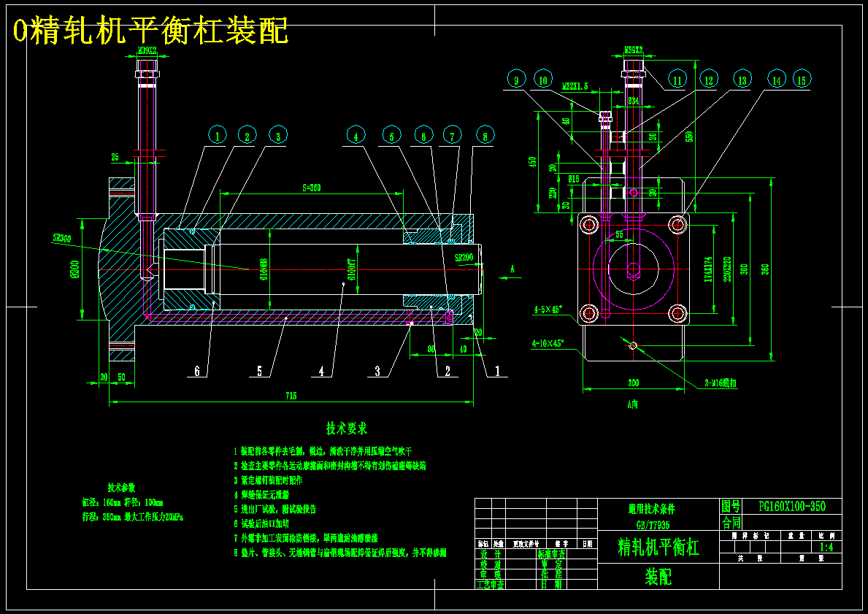The height and width of the screenshot is (614, 868).
Task: Click the 'Ø34' diameter dimension
Action: point(634,101)
